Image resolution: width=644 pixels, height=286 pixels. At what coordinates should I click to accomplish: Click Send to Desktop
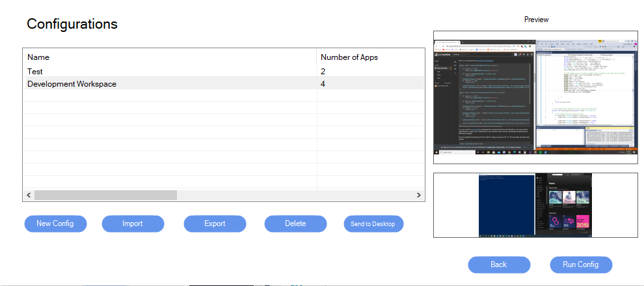tap(373, 223)
